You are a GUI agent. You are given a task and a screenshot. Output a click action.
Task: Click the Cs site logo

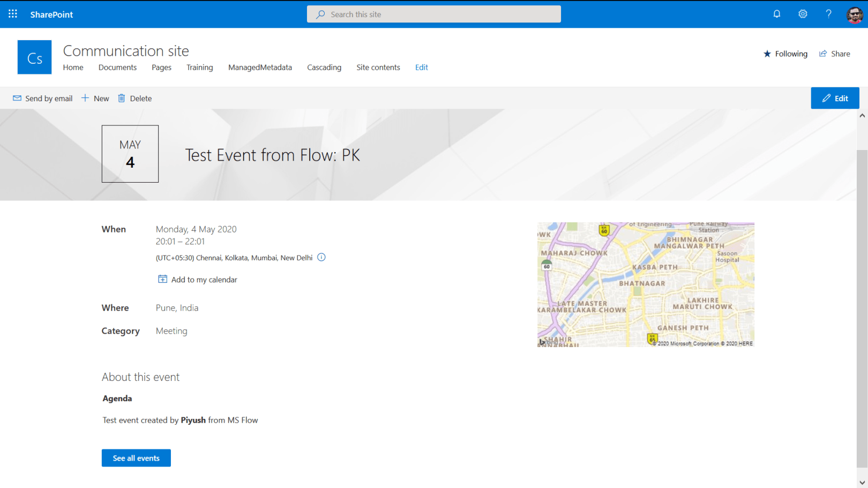coord(34,57)
